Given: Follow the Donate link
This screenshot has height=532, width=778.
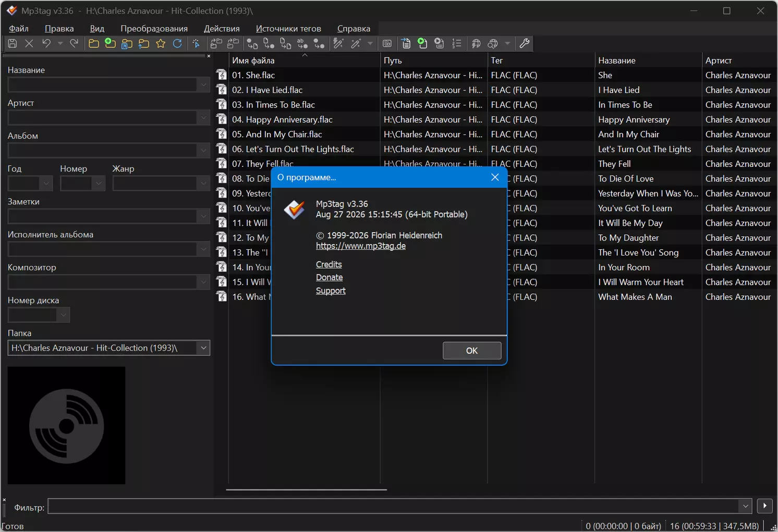Looking at the screenshot, I should click(330, 277).
